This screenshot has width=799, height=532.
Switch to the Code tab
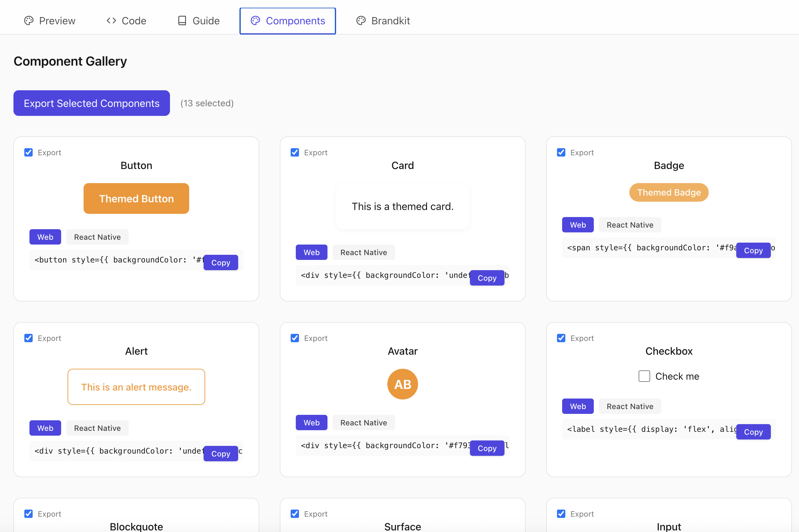(126, 21)
